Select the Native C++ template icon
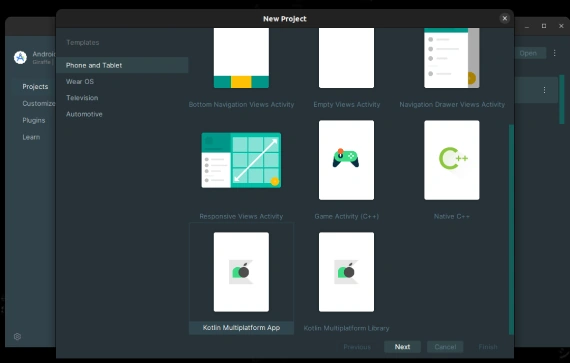The width and height of the screenshot is (570, 363). [451, 160]
